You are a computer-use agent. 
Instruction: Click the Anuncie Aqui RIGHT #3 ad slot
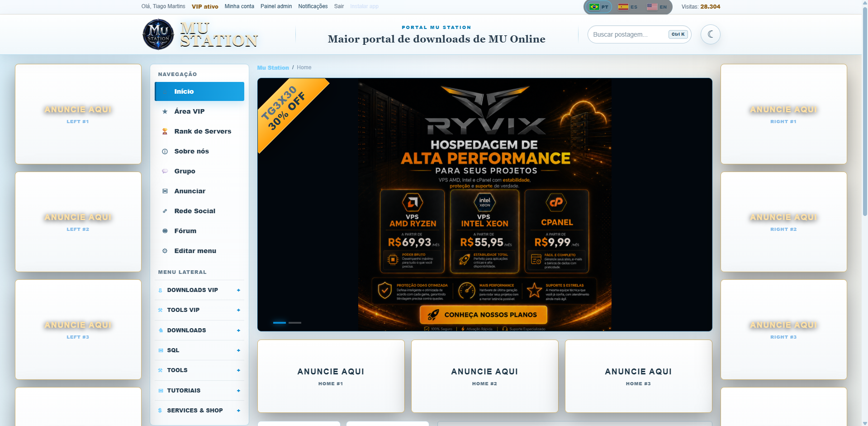(x=784, y=330)
